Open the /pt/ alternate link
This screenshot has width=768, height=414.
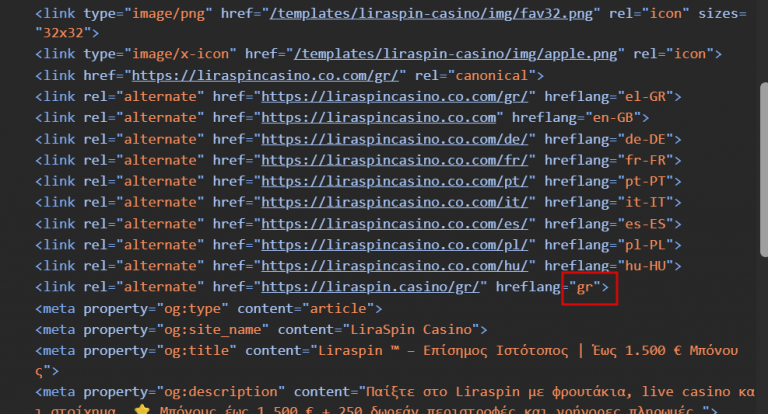click(x=395, y=181)
